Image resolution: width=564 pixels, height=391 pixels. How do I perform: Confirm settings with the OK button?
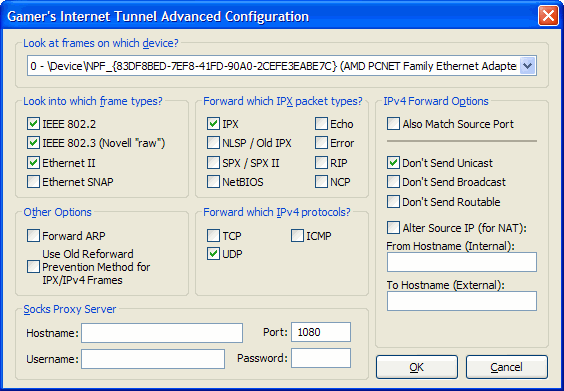coord(417,367)
